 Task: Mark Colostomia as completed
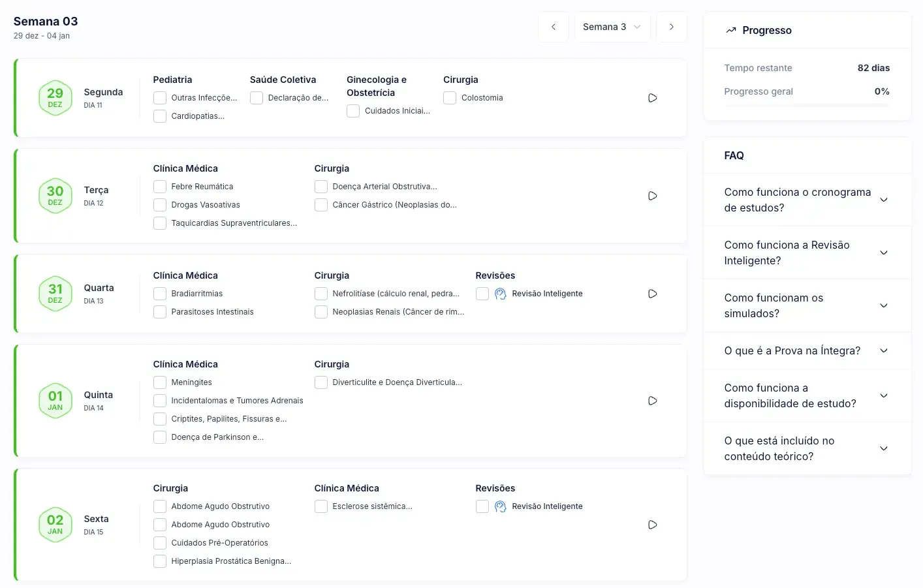(x=450, y=97)
